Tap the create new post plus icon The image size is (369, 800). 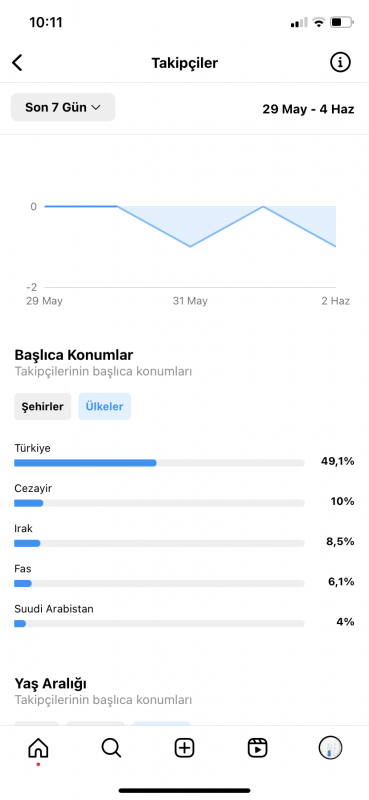pos(184,748)
